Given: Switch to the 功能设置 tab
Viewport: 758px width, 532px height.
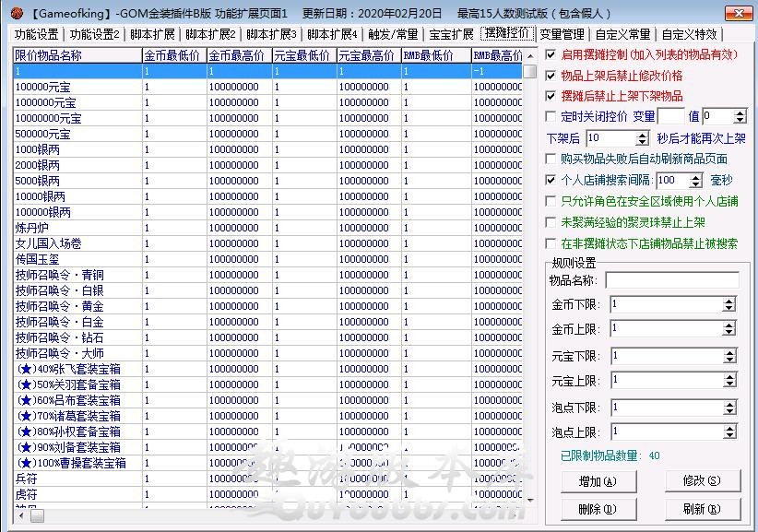Looking at the screenshot, I should tap(37, 34).
